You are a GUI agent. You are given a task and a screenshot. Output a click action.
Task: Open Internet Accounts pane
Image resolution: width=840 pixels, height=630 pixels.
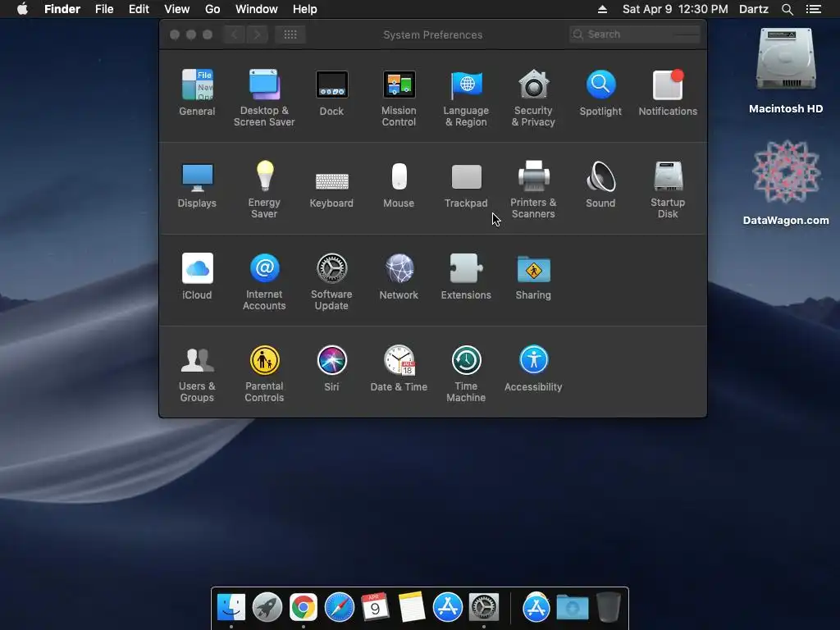point(264,281)
